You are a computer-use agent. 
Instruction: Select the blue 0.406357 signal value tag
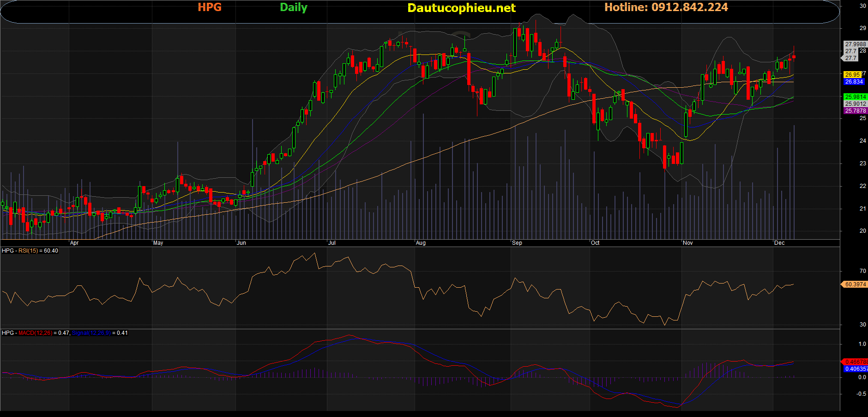click(x=856, y=369)
